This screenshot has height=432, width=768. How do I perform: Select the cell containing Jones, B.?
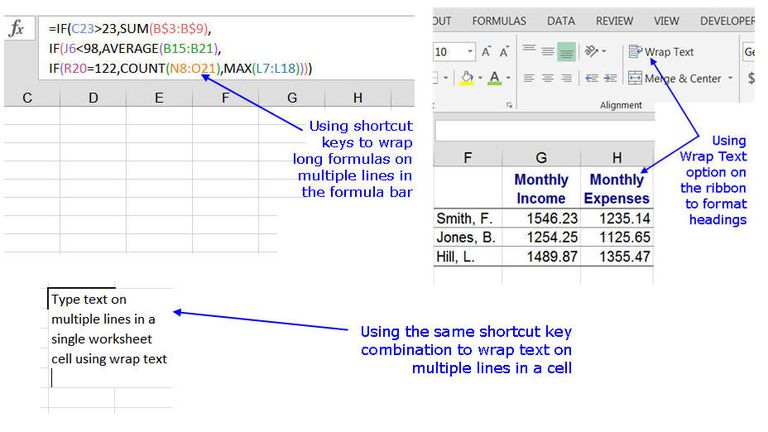coord(468,238)
